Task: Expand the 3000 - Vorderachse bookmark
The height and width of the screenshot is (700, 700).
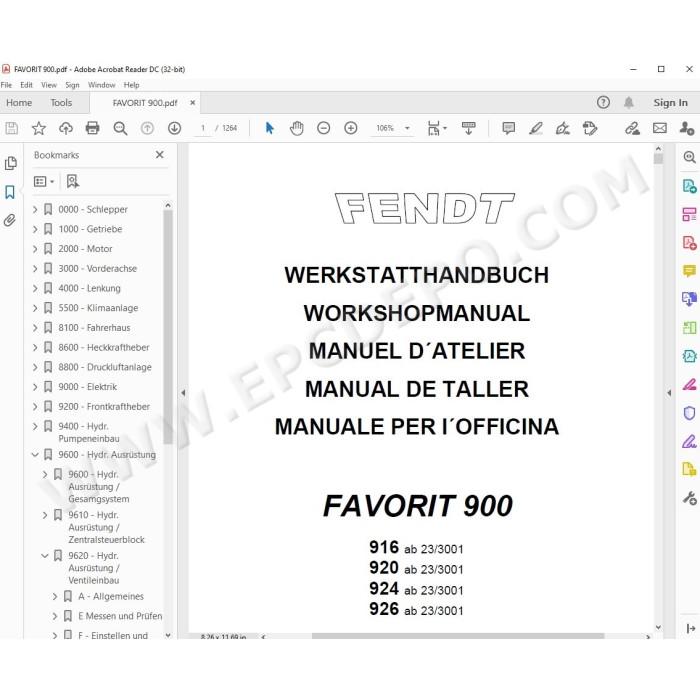Action: pos(35,268)
